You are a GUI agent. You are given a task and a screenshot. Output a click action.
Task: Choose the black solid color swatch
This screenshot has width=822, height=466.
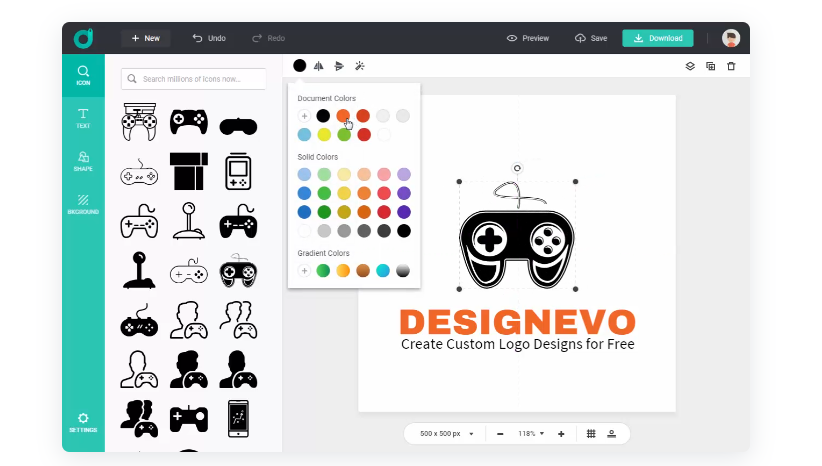click(404, 231)
